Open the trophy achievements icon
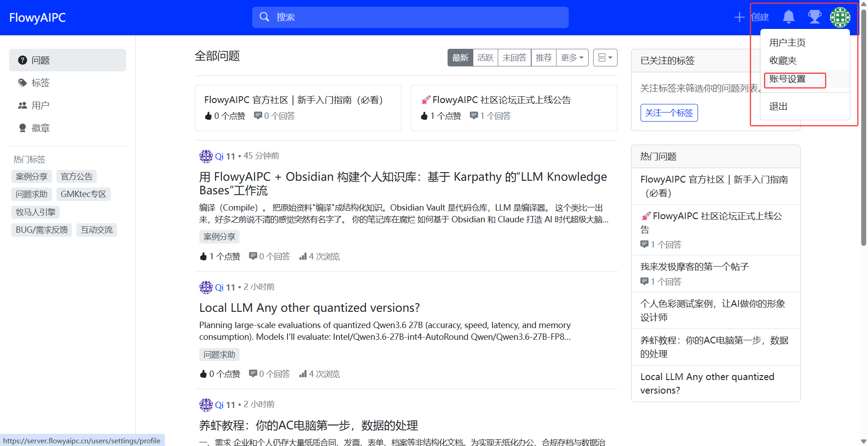 815,17
